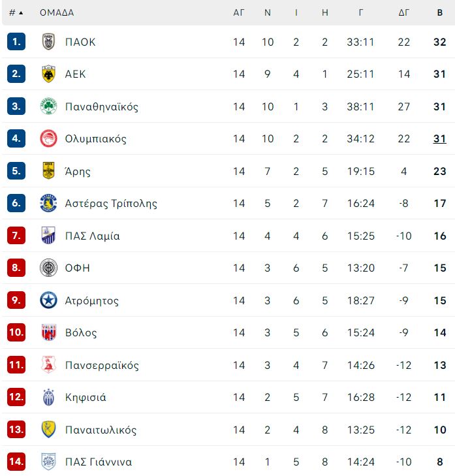
Task: Click the blue rank 1 badge
Action: [16, 42]
